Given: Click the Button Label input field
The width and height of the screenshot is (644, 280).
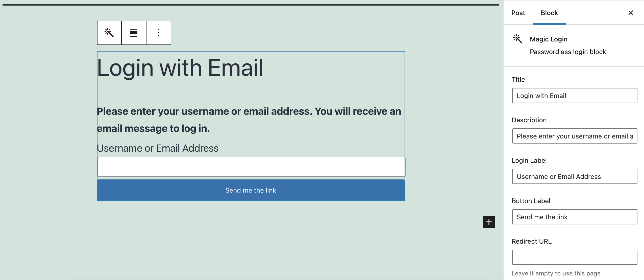Looking at the screenshot, I should pos(575,217).
